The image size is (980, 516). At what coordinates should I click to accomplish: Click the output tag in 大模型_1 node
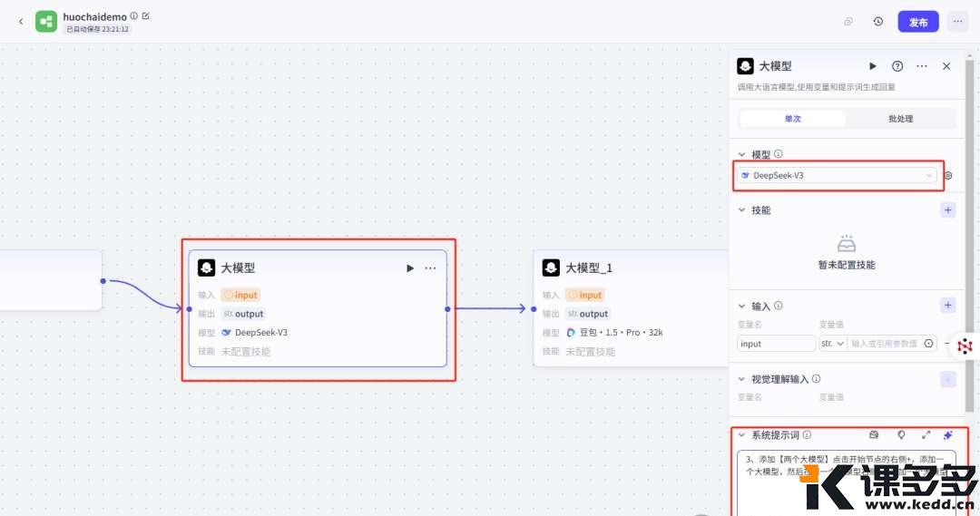pyautogui.click(x=587, y=314)
